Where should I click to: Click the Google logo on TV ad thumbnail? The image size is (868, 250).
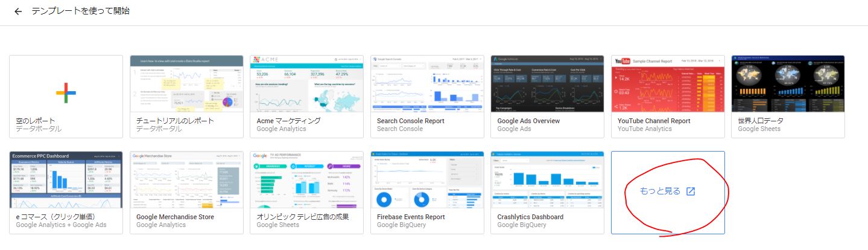tap(261, 156)
